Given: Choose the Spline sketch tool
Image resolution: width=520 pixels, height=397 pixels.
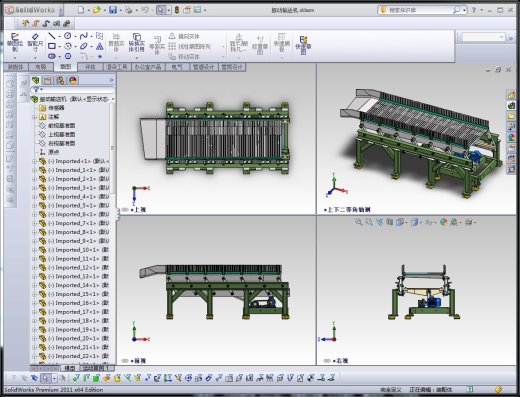Looking at the screenshot, I should (x=84, y=36).
